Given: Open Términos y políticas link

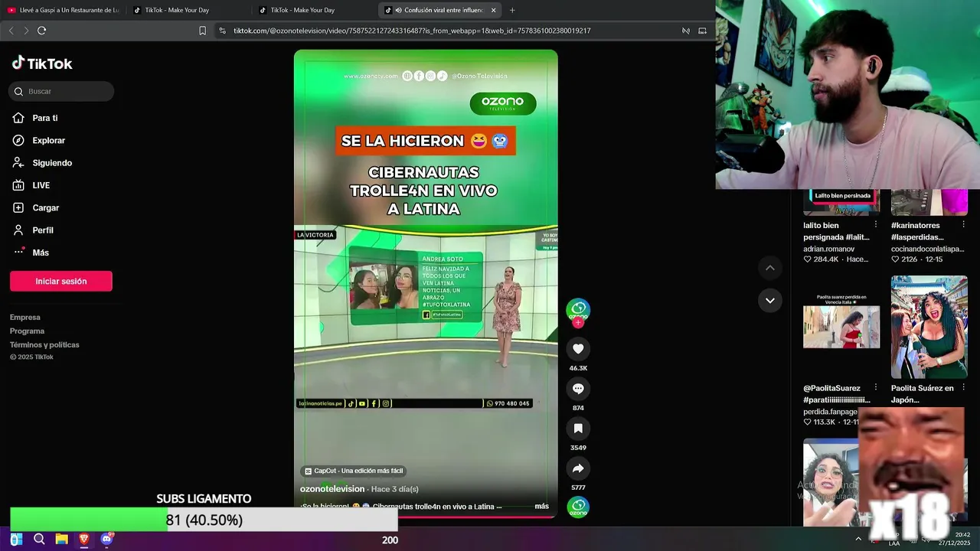Looking at the screenshot, I should (44, 344).
